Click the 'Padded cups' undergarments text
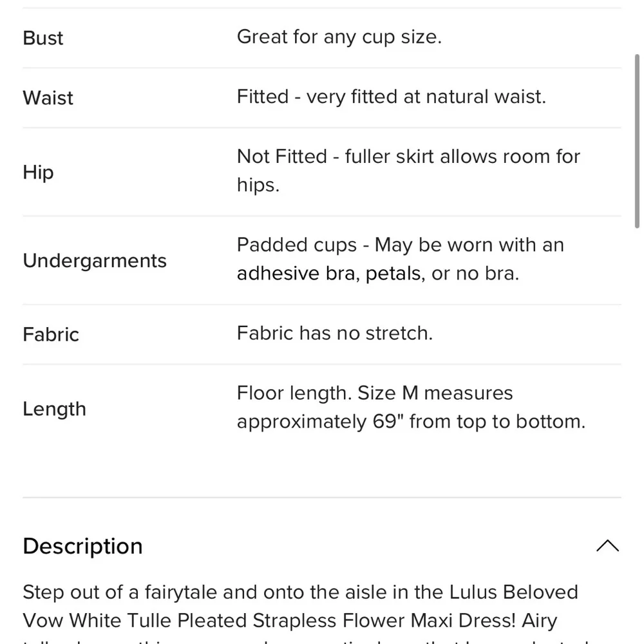644x644 pixels. coord(400,245)
